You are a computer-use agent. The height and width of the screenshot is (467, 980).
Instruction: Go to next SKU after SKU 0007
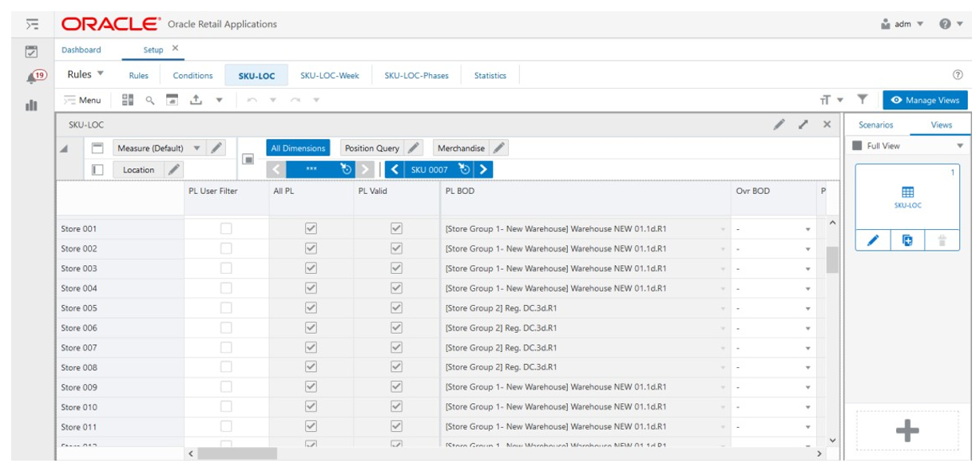(x=484, y=169)
